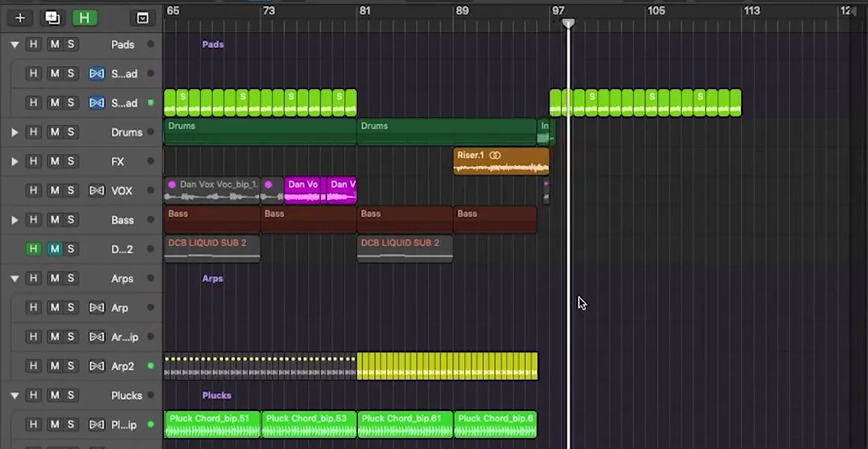Image resolution: width=868 pixels, height=449 pixels.
Task: Solo the Ar...ip track
Action: (x=71, y=337)
